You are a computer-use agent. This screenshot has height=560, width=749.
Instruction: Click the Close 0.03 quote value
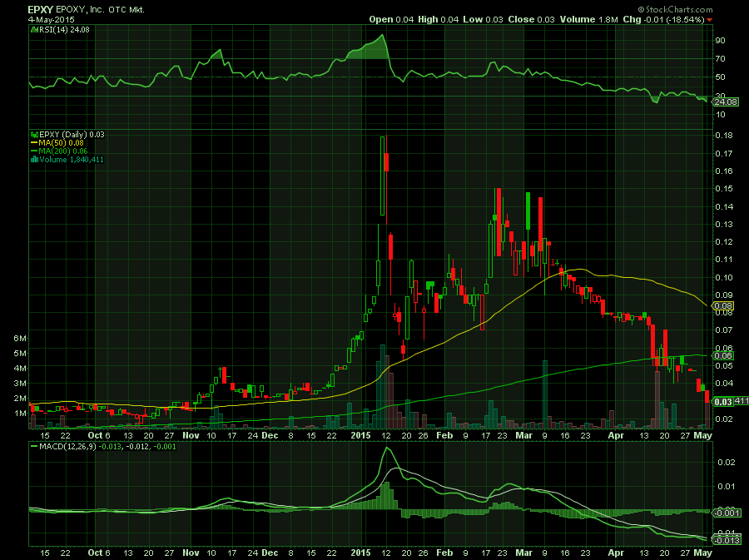531,20
